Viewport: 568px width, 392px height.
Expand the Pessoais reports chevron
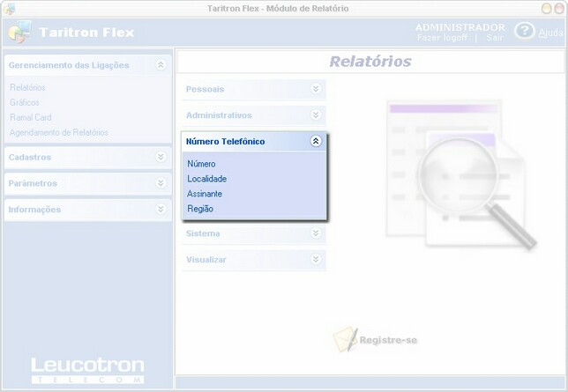(316, 89)
